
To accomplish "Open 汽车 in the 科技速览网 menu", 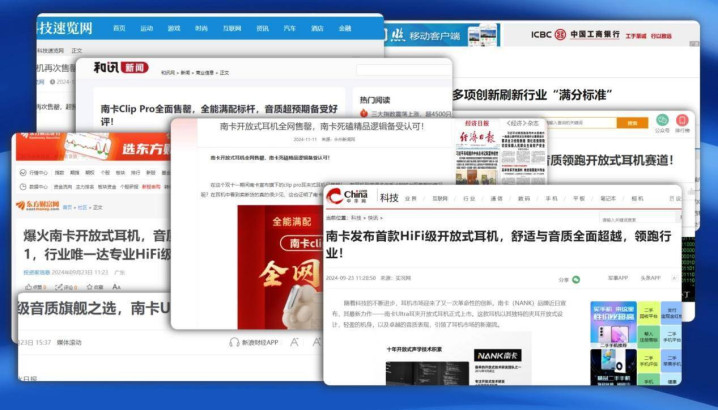I will [x=290, y=28].
